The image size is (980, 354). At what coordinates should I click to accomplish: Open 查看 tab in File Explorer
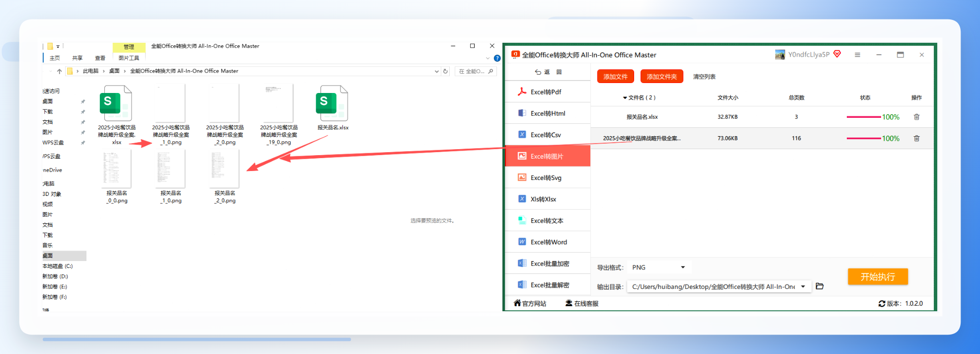click(x=100, y=58)
